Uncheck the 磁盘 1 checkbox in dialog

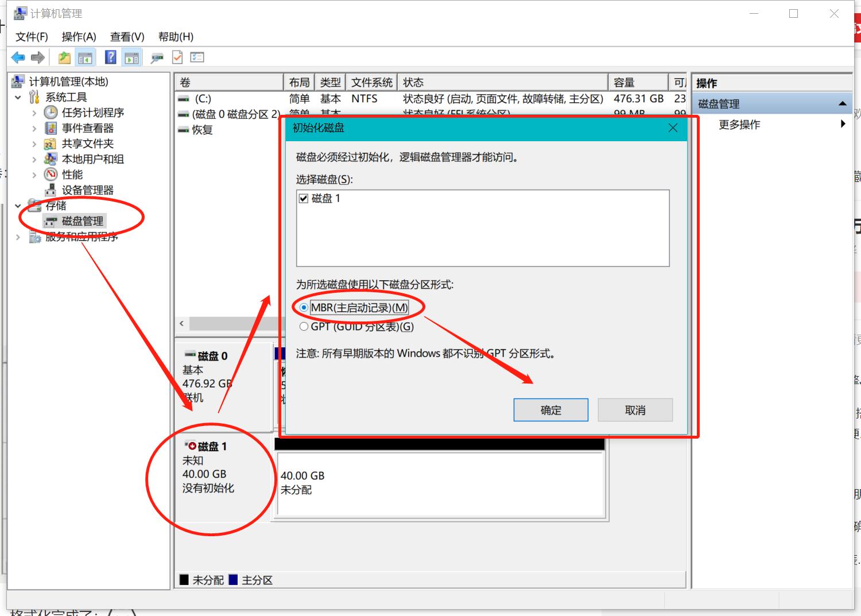304,199
